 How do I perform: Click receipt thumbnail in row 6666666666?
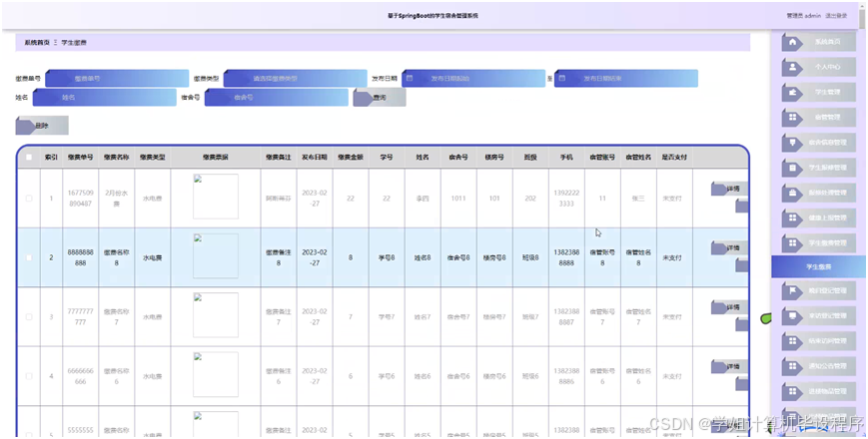[x=216, y=374]
